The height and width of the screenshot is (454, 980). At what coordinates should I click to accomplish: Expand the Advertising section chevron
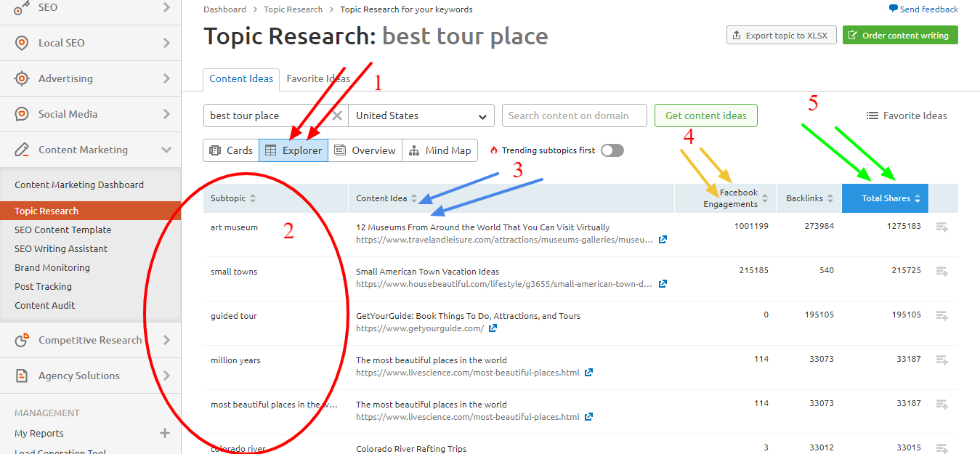point(166,78)
